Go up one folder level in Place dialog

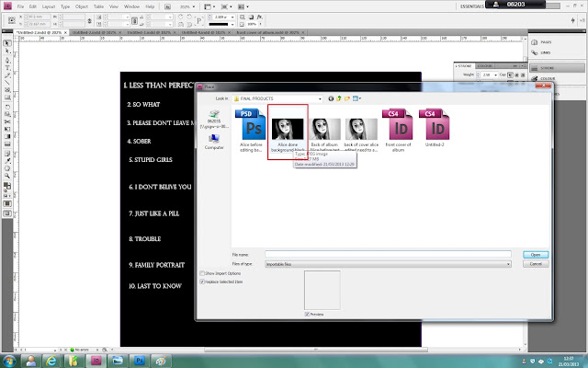point(339,98)
